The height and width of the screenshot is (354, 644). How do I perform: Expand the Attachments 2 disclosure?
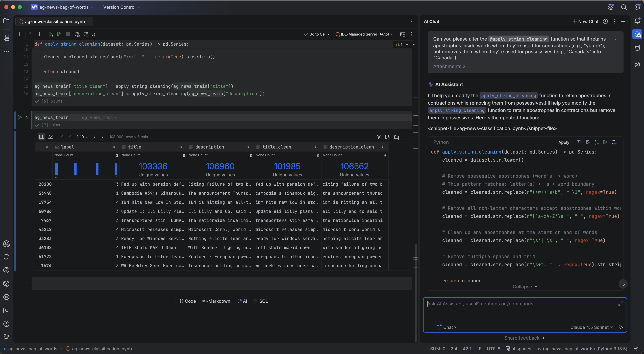(x=452, y=66)
